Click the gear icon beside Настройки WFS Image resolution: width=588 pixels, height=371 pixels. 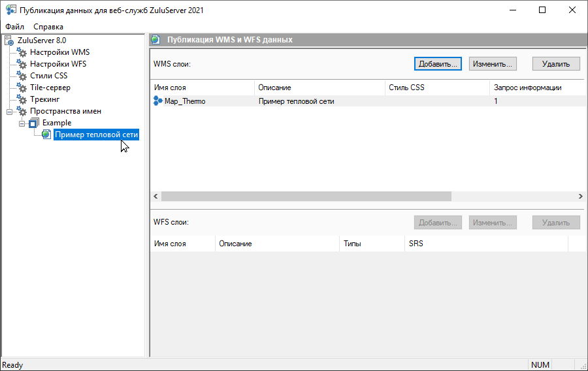[22, 64]
